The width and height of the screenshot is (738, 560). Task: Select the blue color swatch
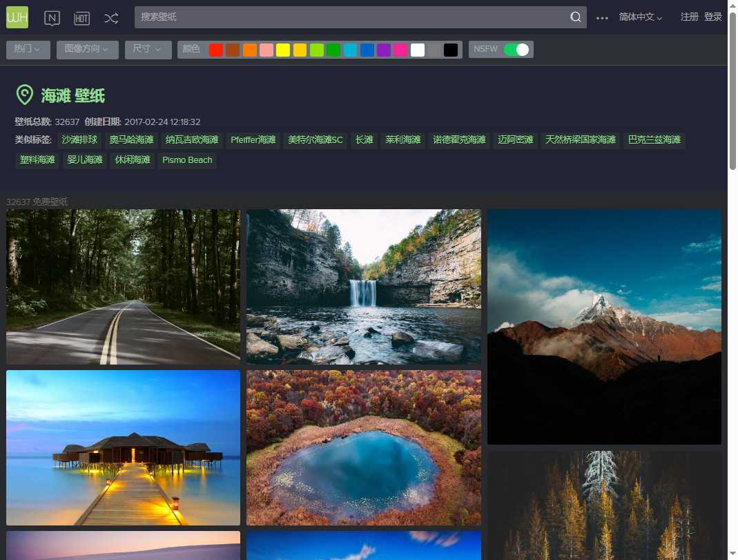pyautogui.click(x=366, y=49)
